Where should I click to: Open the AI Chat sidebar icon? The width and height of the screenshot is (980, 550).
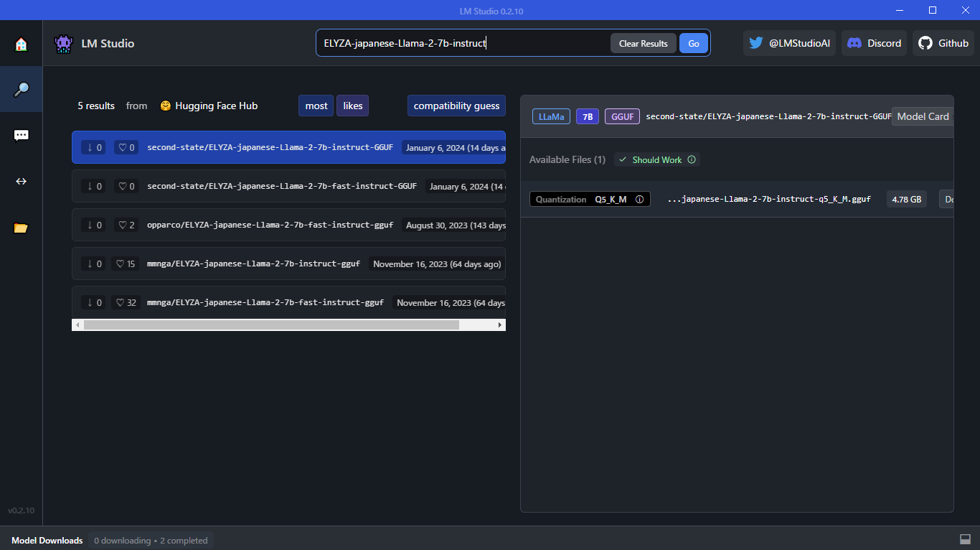point(21,135)
